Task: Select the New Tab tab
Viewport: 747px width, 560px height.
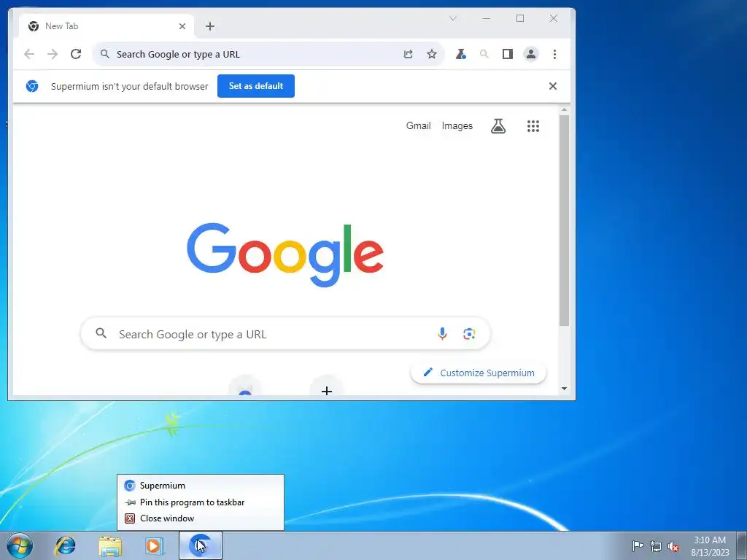Action: [107, 26]
